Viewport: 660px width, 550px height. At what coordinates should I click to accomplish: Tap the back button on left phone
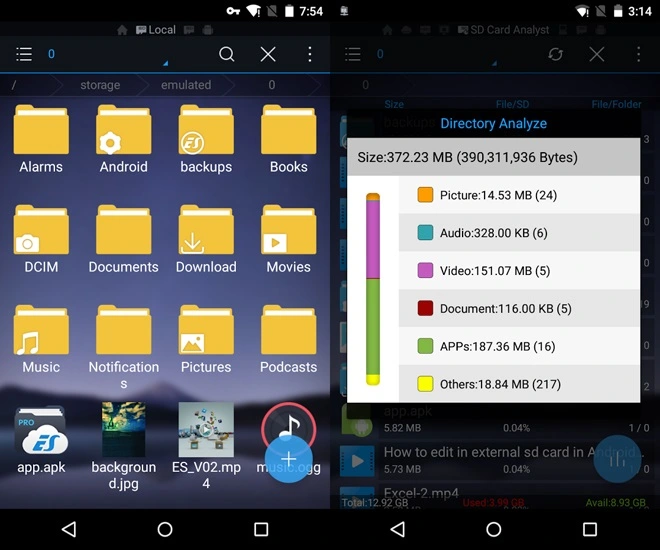pyautogui.click(x=69, y=529)
